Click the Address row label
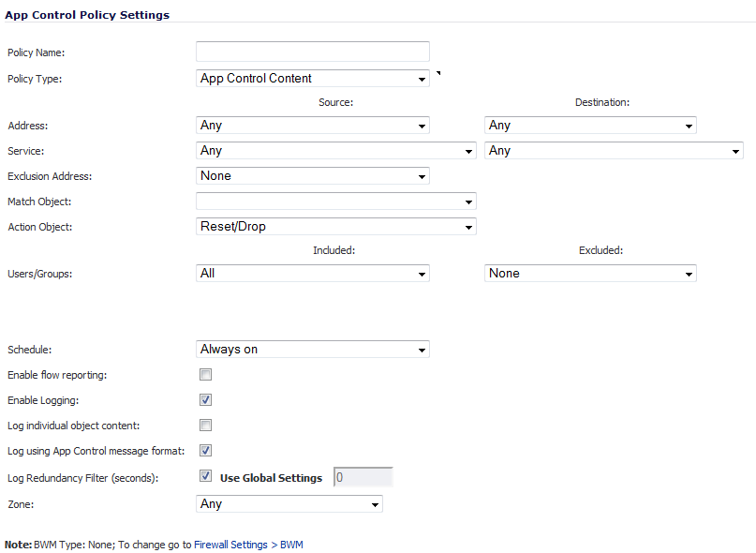Screen dimensions: 756x553 coord(28,126)
